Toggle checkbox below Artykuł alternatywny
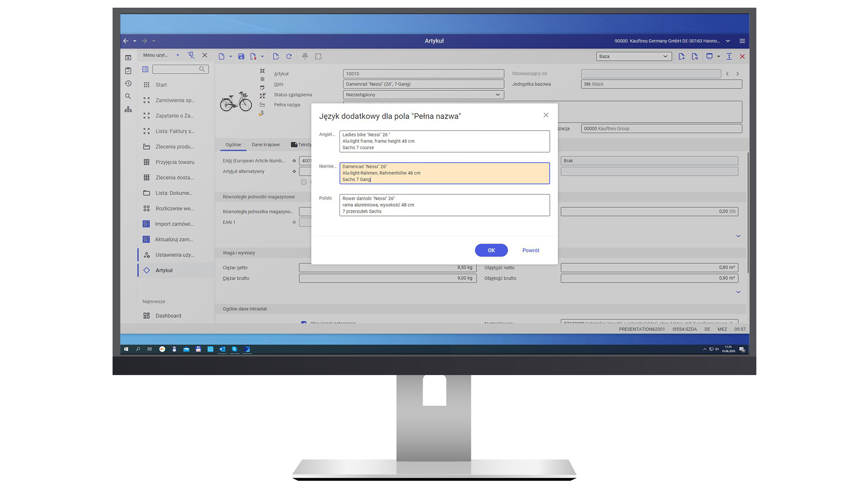868x488 pixels. (x=304, y=182)
